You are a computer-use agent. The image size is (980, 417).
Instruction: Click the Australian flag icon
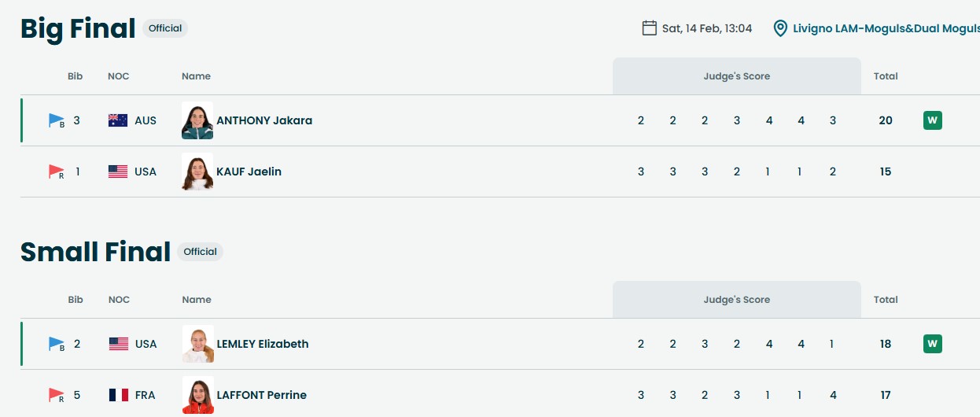pyautogui.click(x=118, y=120)
